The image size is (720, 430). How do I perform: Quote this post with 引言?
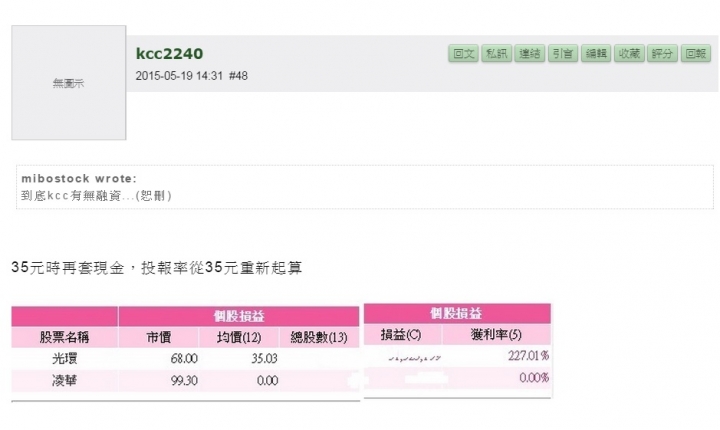point(562,54)
